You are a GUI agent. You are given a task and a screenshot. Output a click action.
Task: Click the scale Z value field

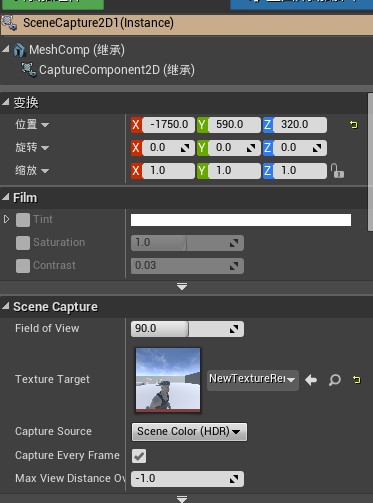click(x=300, y=171)
